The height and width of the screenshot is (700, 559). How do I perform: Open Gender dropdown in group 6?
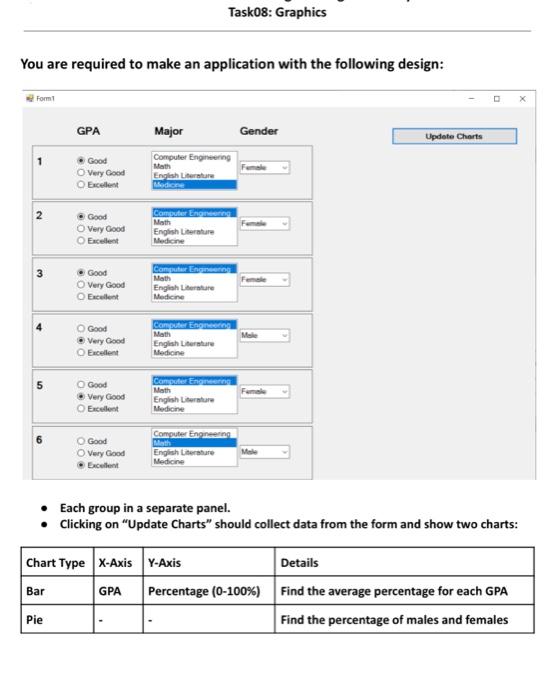tap(265, 452)
